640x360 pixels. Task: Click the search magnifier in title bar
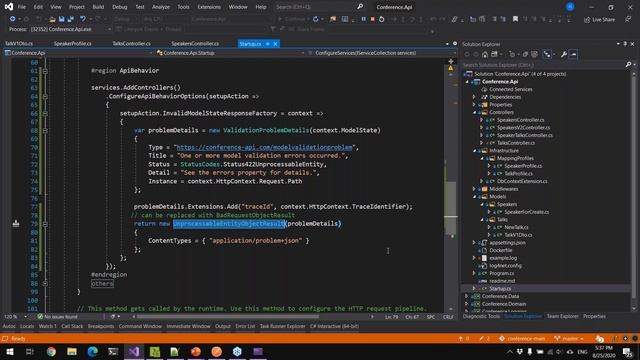point(360,7)
